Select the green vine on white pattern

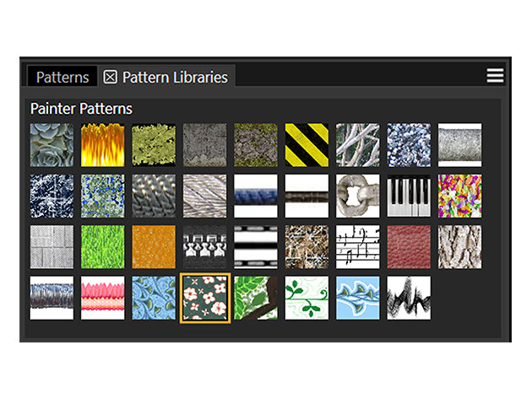307,298
